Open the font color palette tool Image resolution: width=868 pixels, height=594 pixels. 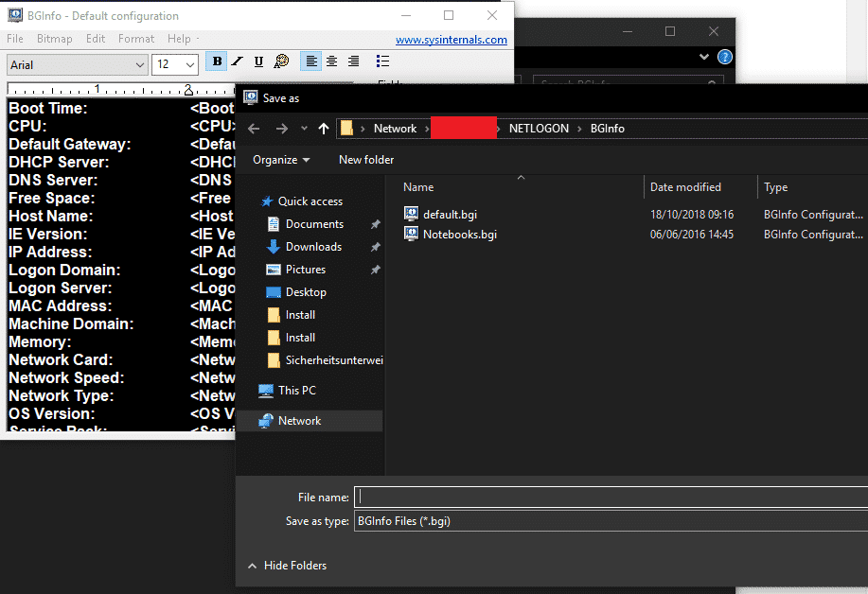[281, 61]
